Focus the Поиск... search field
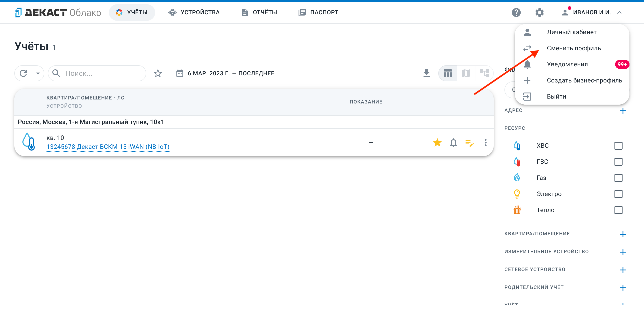Image resolution: width=644 pixels, height=312 pixels. [97, 73]
